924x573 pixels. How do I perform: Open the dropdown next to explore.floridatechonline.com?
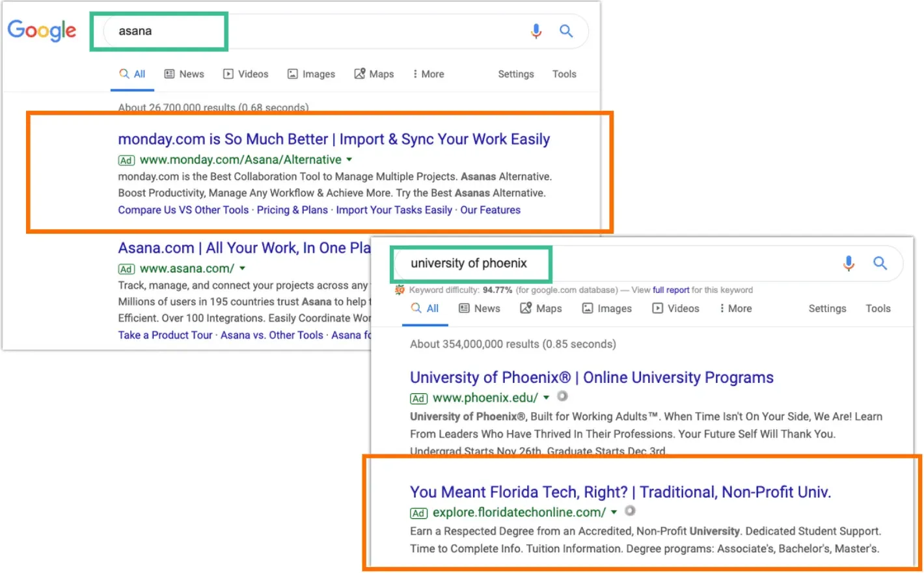click(x=613, y=512)
